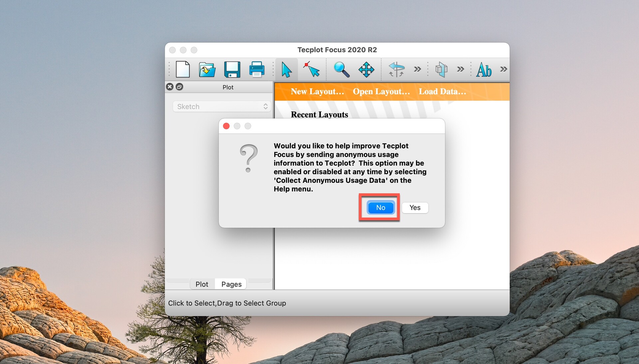Decline usage data collection by clicking No
The height and width of the screenshot is (364, 639).
pos(380,207)
